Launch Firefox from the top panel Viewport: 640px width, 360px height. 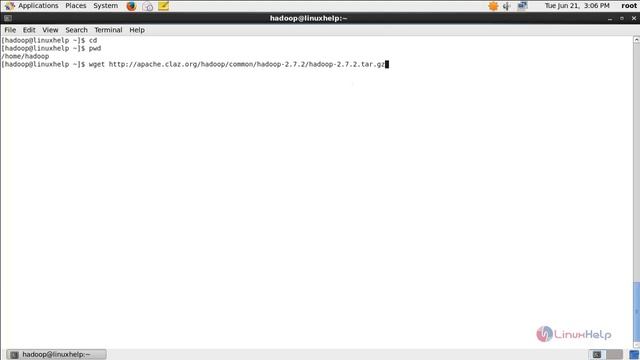tap(131, 6)
